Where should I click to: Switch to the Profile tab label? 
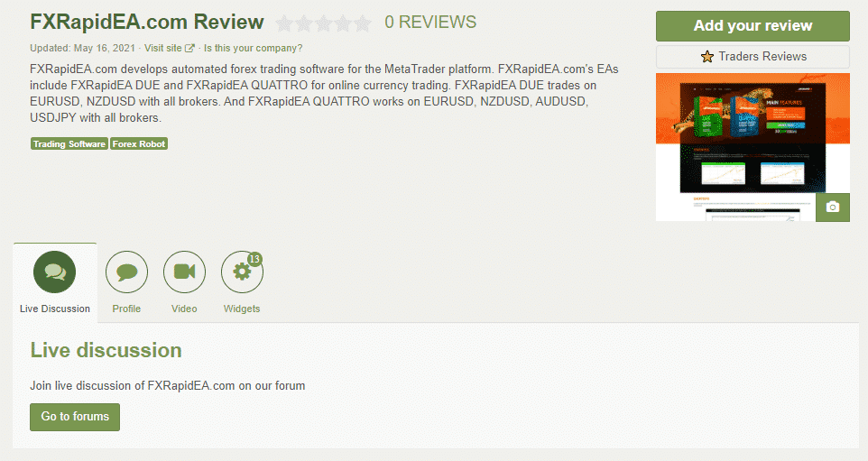click(126, 309)
